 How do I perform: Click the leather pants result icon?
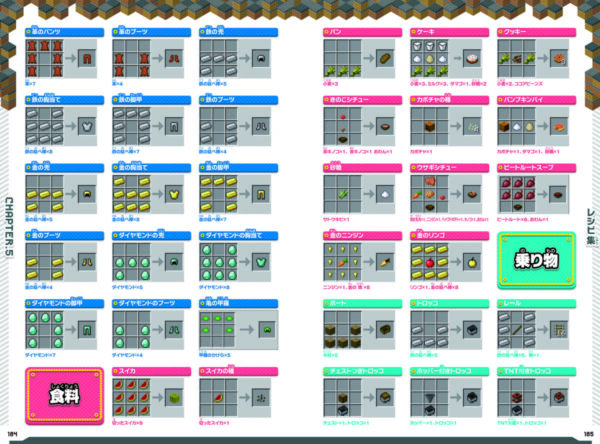pyautogui.click(x=87, y=59)
